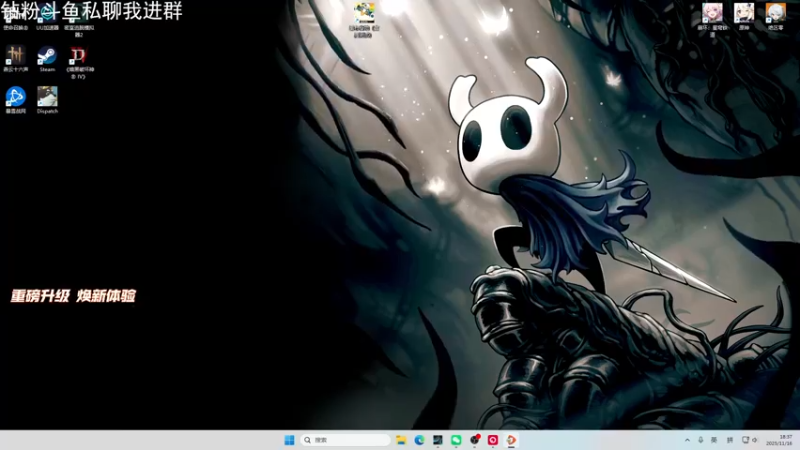Launch Microsoft Edge from the taskbar
Screen dimensions: 800x450
tap(419, 440)
